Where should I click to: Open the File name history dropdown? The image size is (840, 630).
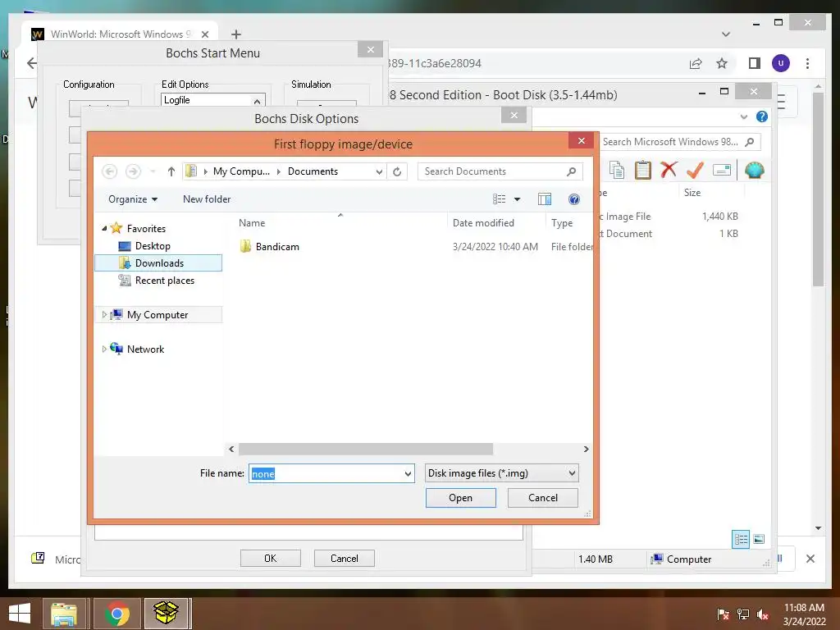click(408, 473)
